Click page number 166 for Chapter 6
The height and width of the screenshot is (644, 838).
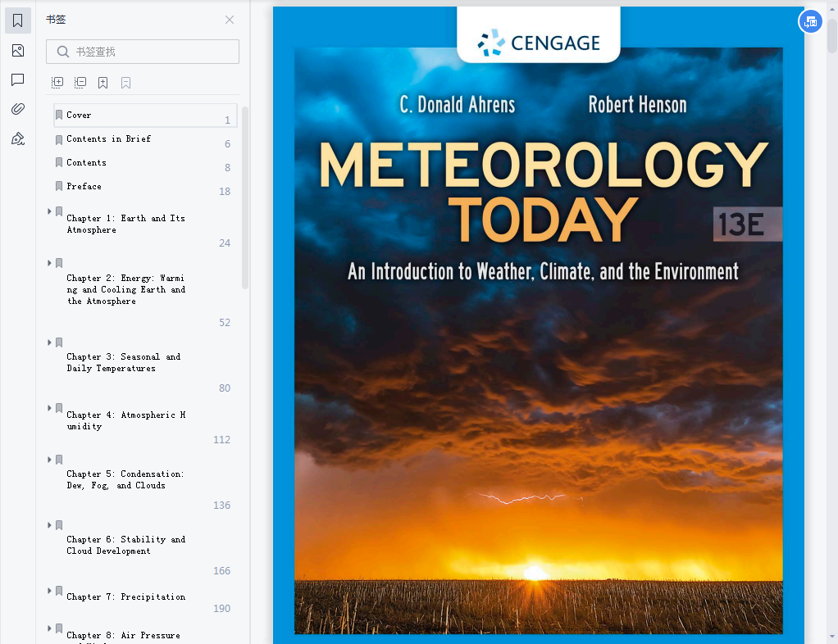[x=221, y=571]
